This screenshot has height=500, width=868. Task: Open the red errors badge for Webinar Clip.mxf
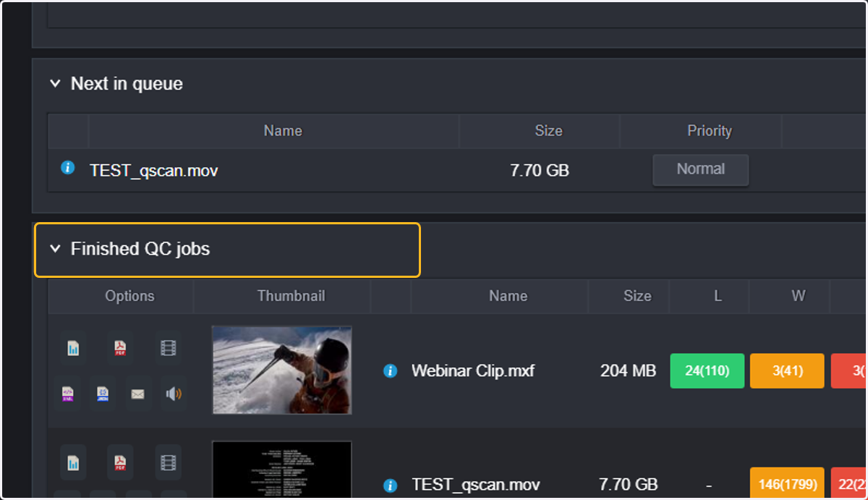(x=849, y=371)
